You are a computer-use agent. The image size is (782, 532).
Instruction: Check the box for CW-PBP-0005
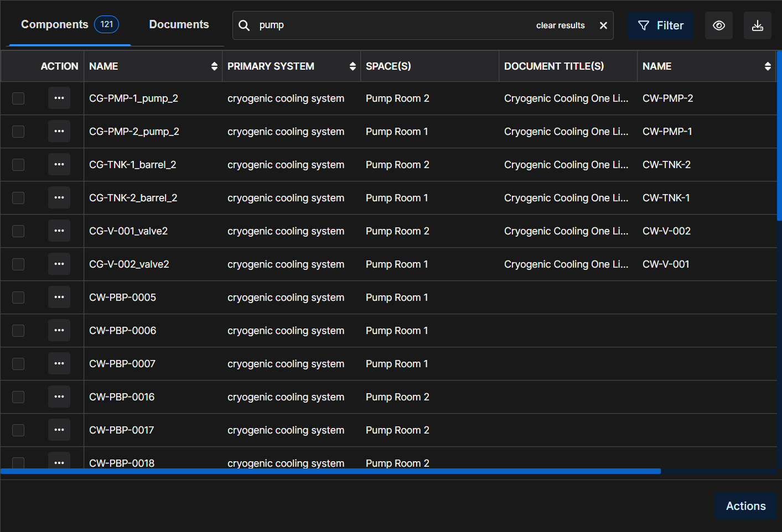(x=18, y=298)
